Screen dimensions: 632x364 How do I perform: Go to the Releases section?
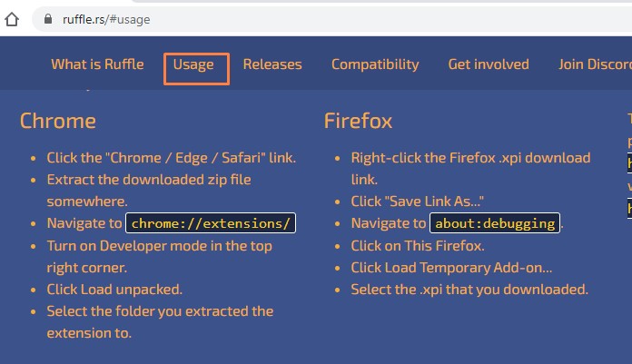272,64
